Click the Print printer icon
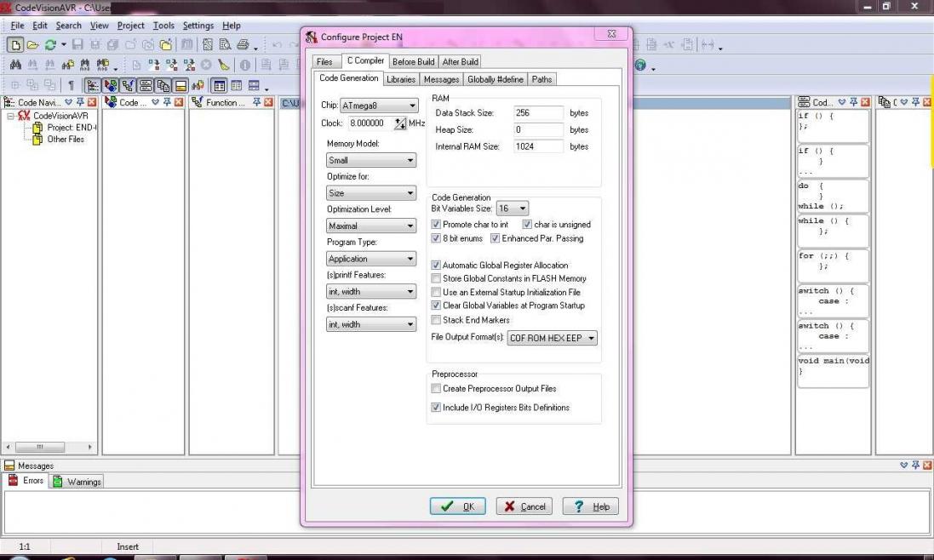The height and width of the screenshot is (560, 934). [243, 44]
